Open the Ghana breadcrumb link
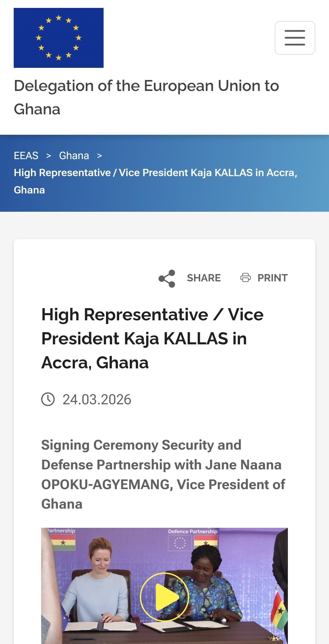329x644 pixels. 74,155
